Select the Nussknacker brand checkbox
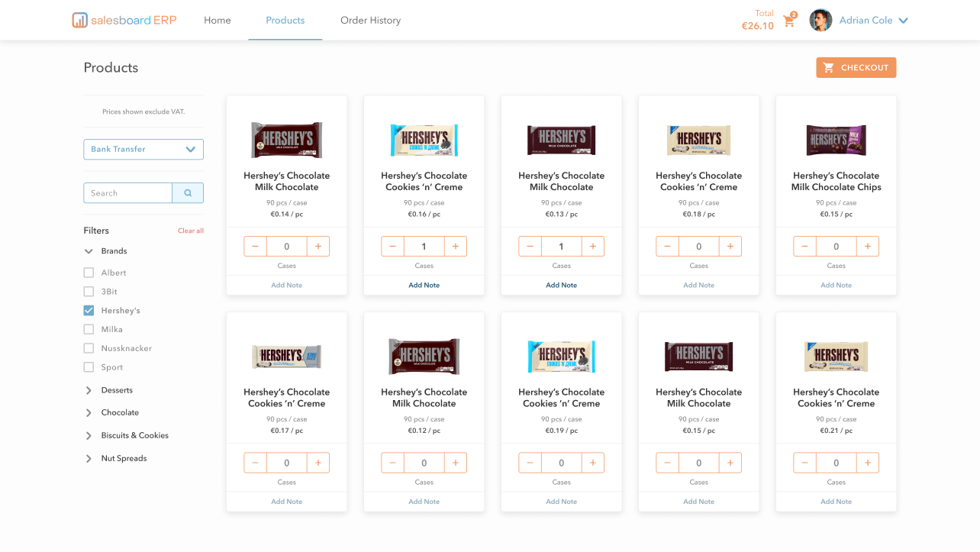Viewport: 980px width, 552px height. coord(89,348)
